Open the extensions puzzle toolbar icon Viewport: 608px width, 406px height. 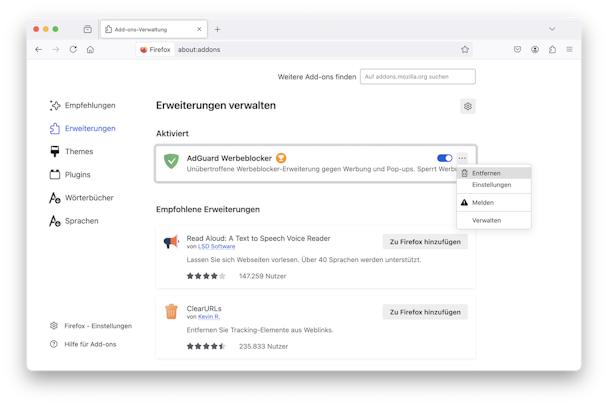(552, 49)
